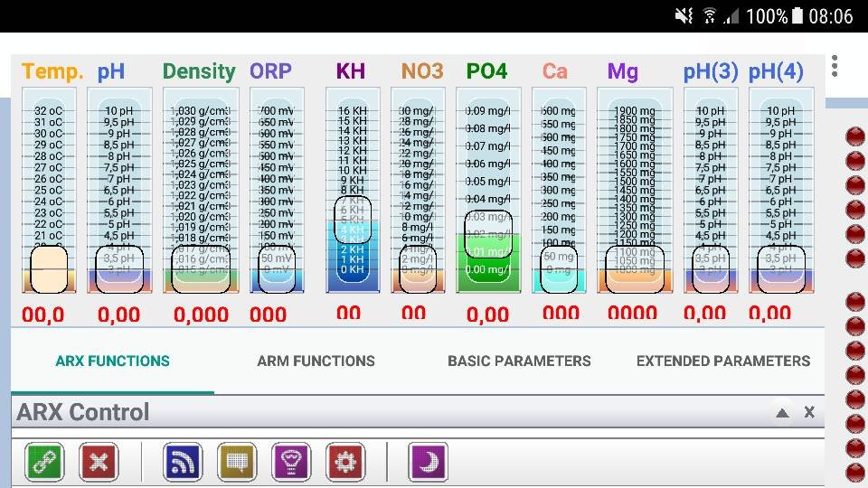Screen dimensions: 868x488
Task: Tap the Density reading 0,000
Action: point(201,314)
